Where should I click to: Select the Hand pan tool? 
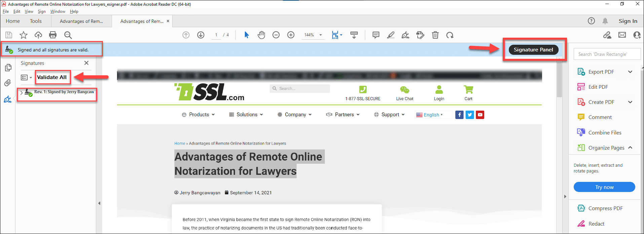click(261, 35)
